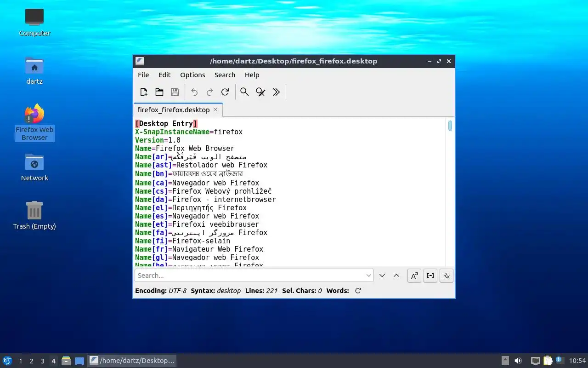Expand the search history dropdown arrow
The height and width of the screenshot is (368, 588).
(x=369, y=276)
